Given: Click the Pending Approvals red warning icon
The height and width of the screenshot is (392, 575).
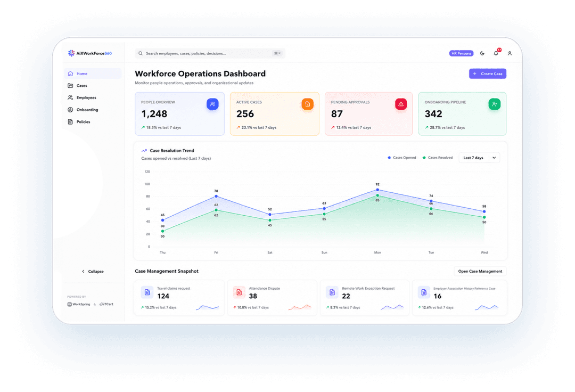Looking at the screenshot, I should coord(401,104).
